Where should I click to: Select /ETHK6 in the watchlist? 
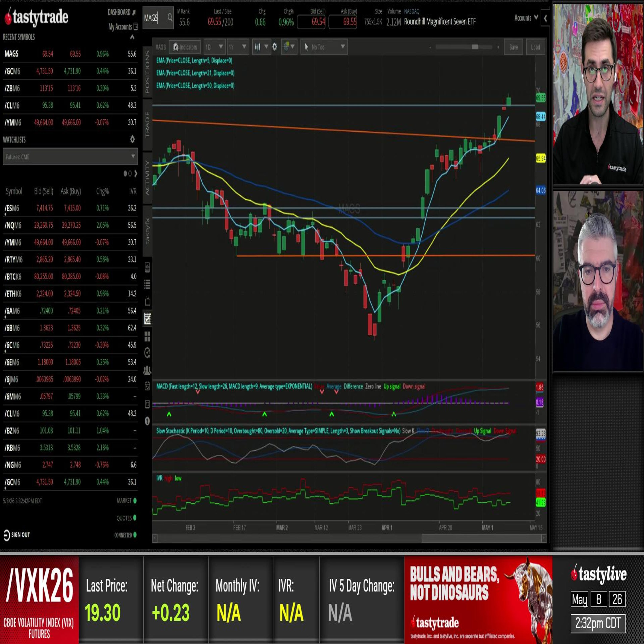[x=70, y=294]
